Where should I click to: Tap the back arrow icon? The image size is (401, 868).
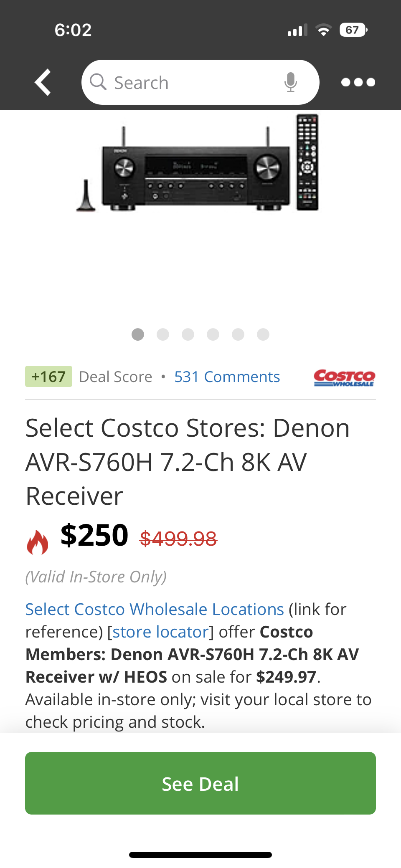[43, 82]
